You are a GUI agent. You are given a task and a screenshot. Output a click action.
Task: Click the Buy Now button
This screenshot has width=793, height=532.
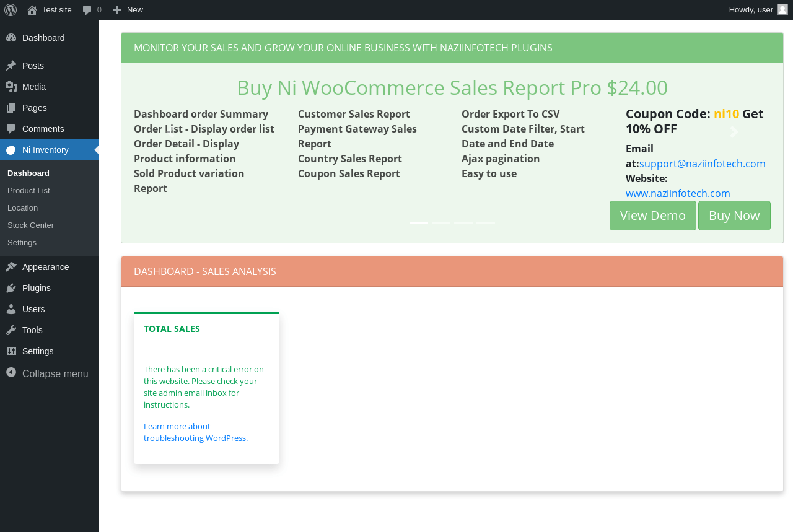pyautogui.click(x=734, y=216)
